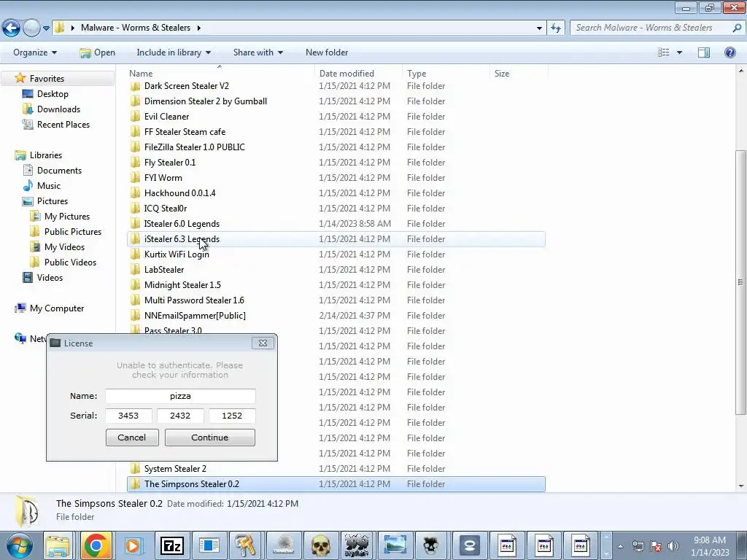Open the view options dropdown arrow
Viewport: 747px width, 560px height.
point(679,52)
